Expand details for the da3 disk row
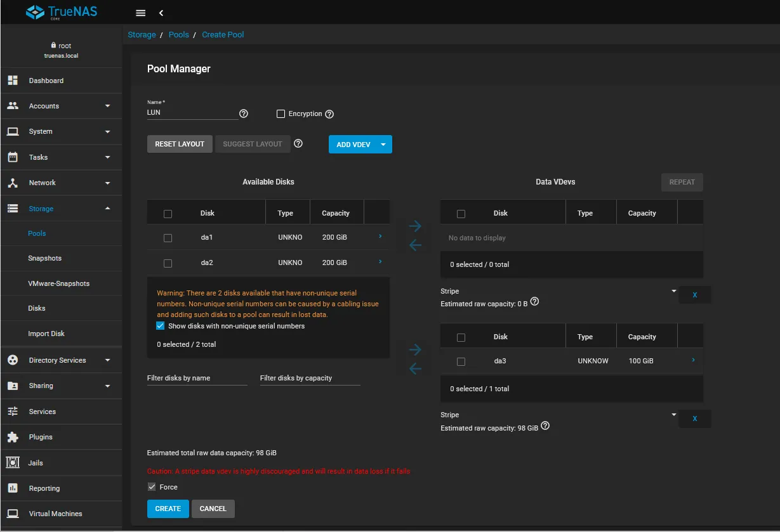780x532 pixels. 693,360
